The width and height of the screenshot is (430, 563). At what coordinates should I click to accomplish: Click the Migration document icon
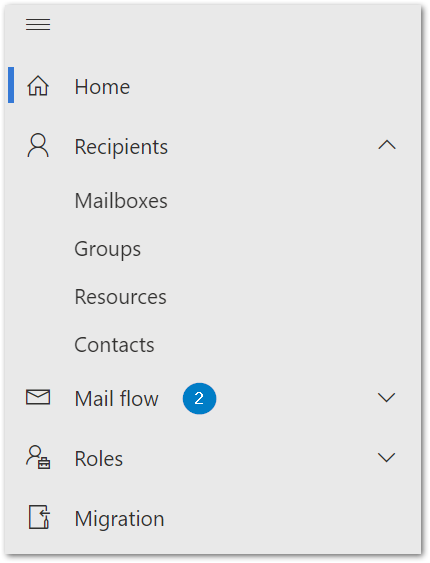pos(39,517)
